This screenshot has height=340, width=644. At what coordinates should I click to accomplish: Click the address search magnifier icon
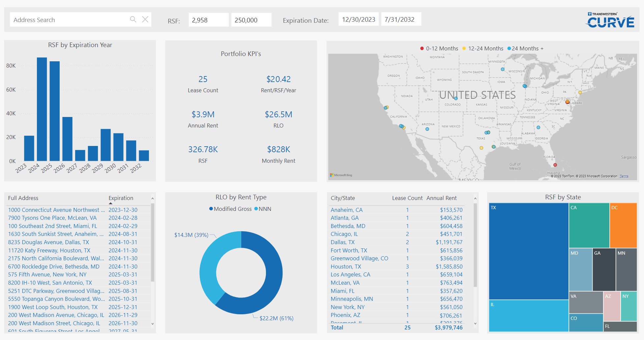[x=133, y=19]
